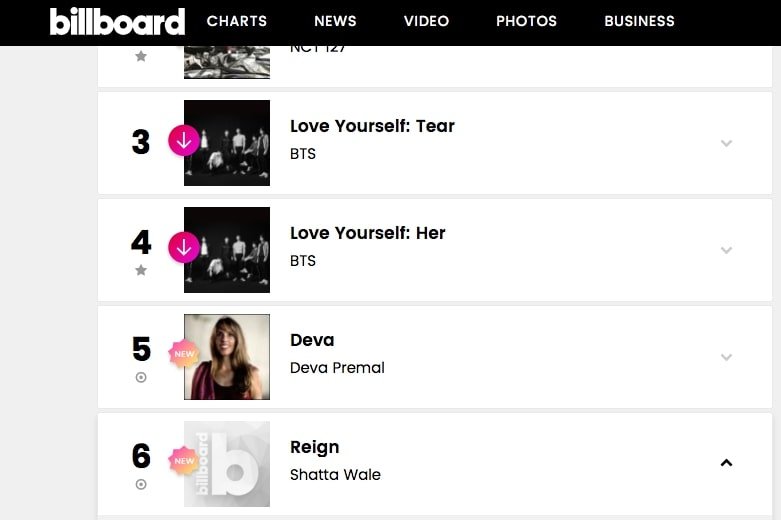Open the Deva Premal artist link
This screenshot has height=520, width=781.
pyautogui.click(x=337, y=368)
